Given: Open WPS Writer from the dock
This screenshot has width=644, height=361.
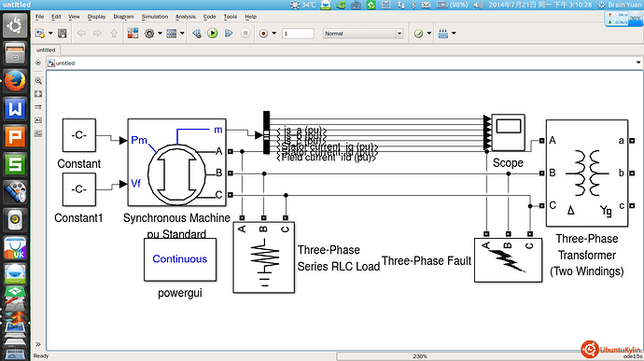Looking at the screenshot, I should pyautogui.click(x=15, y=109).
